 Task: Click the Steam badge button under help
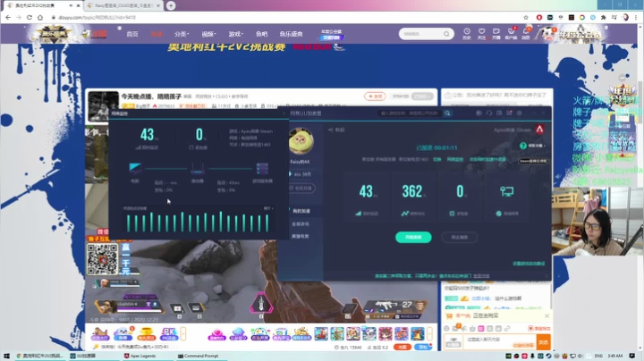[x=533, y=161]
